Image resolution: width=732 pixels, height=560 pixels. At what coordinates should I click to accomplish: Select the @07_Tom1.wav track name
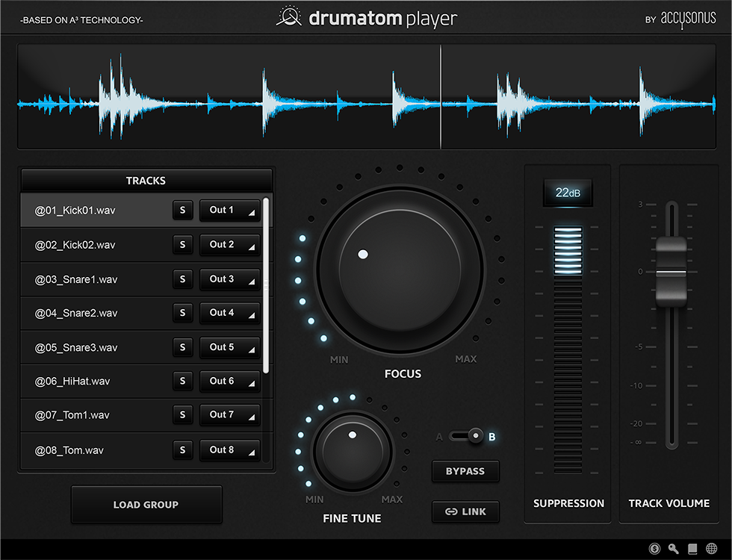tap(72, 415)
